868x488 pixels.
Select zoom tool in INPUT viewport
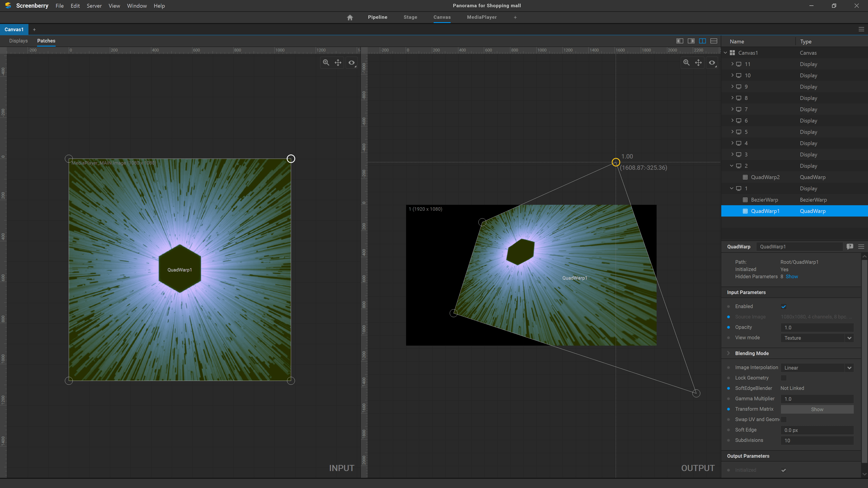tap(326, 63)
